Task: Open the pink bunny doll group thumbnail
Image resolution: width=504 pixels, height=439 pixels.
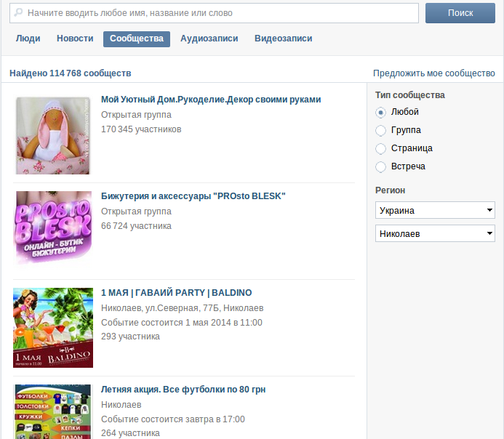Action: click(x=53, y=135)
